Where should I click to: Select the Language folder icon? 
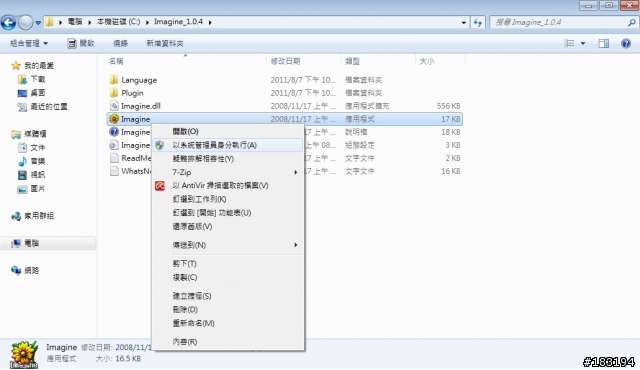114,80
